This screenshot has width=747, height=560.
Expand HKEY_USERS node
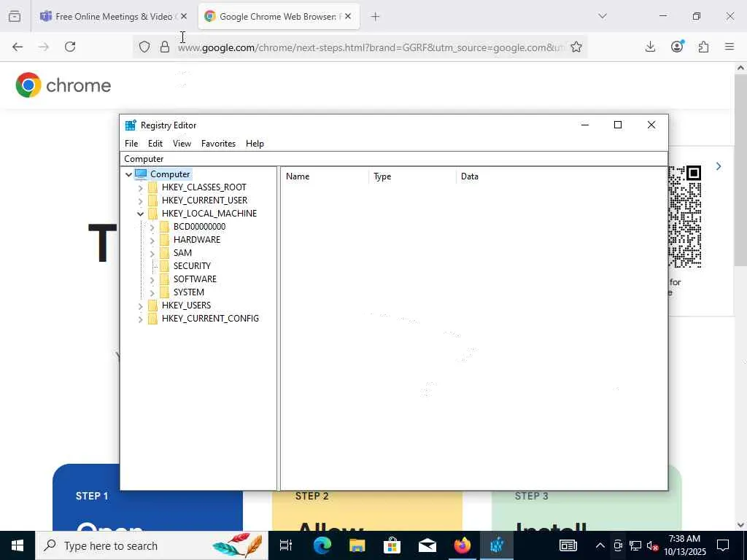[141, 306]
